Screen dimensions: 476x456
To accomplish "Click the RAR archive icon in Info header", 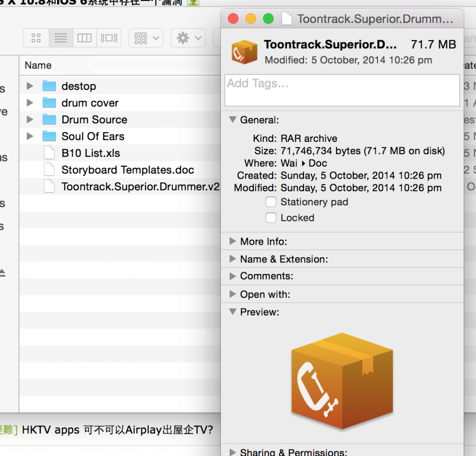I will point(245,52).
